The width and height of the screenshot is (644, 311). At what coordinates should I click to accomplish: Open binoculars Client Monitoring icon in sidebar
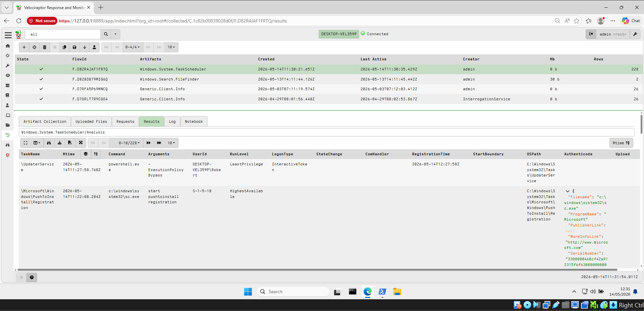click(8, 145)
